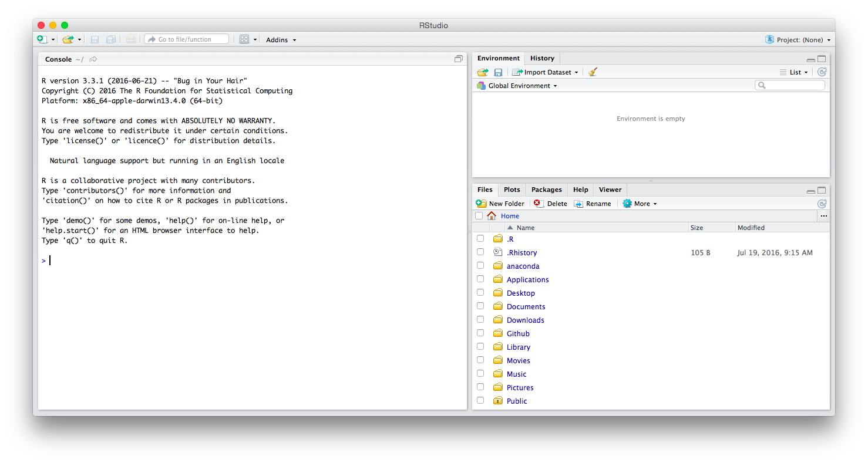
Task: Refresh the Environment pane
Action: [822, 72]
